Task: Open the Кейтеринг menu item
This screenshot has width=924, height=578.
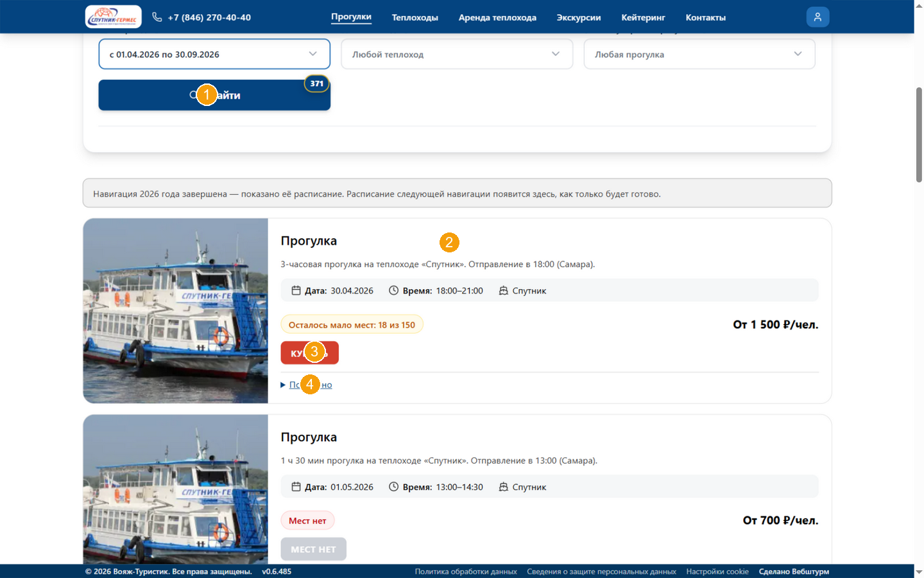Action: (643, 17)
